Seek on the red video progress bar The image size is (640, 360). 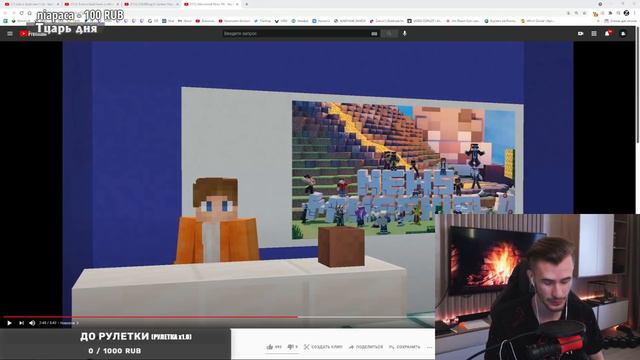[x=150, y=317]
